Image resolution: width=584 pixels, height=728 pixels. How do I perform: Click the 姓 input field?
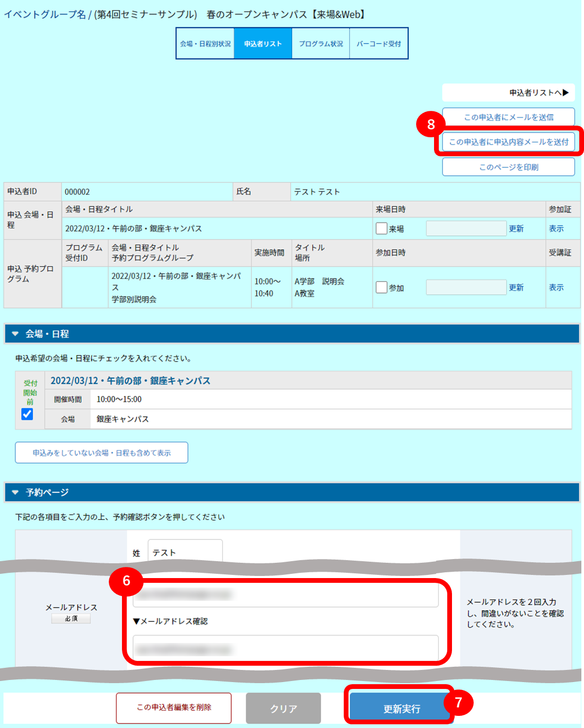185,552
